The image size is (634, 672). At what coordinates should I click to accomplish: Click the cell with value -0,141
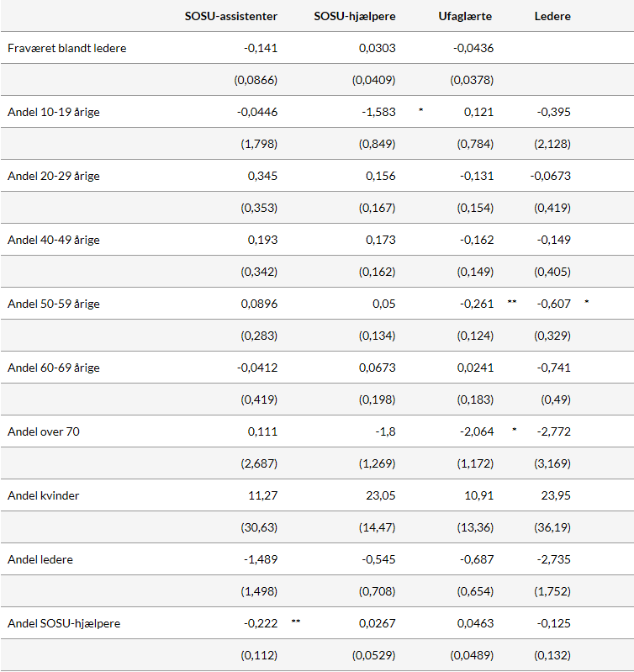(x=261, y=48)
